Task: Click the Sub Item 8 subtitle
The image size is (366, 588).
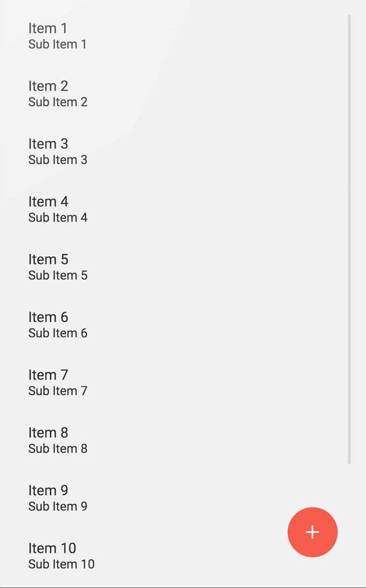Action: 58,449
